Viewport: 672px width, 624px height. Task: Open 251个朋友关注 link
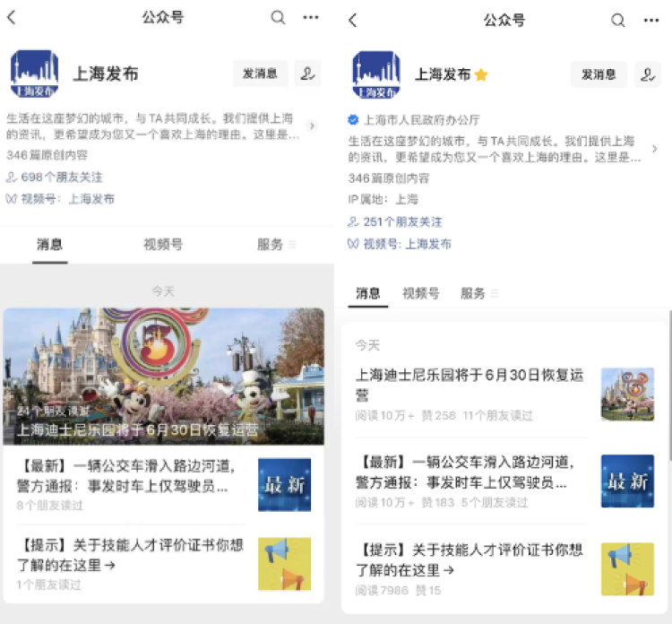pos(395,221)
